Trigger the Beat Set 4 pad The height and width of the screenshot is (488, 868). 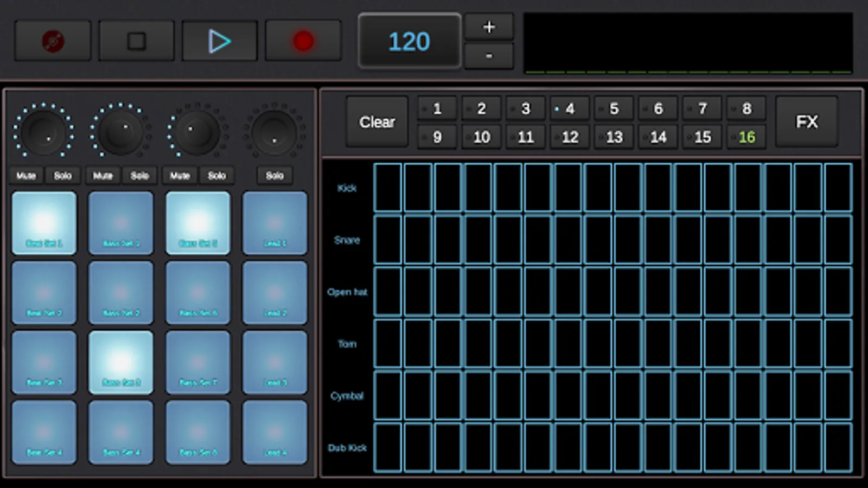[x=44, y=432]
